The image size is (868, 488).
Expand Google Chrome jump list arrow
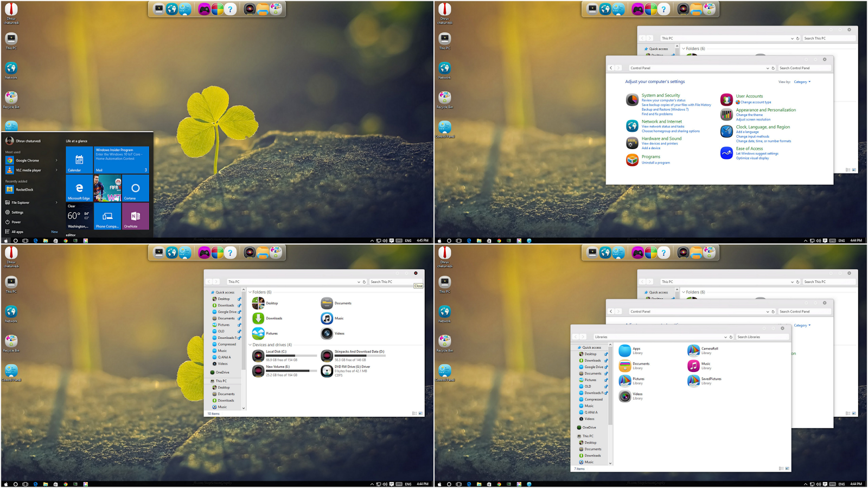click(x=56, y=160)
